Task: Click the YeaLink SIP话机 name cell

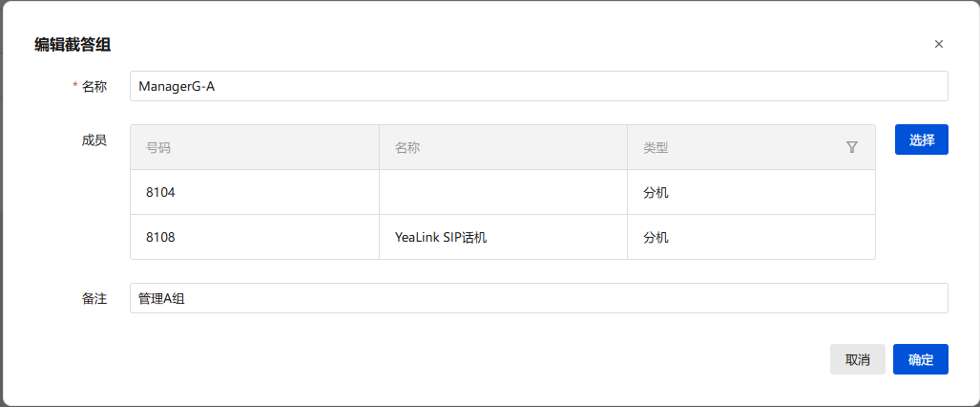Action: pos(441,237)
